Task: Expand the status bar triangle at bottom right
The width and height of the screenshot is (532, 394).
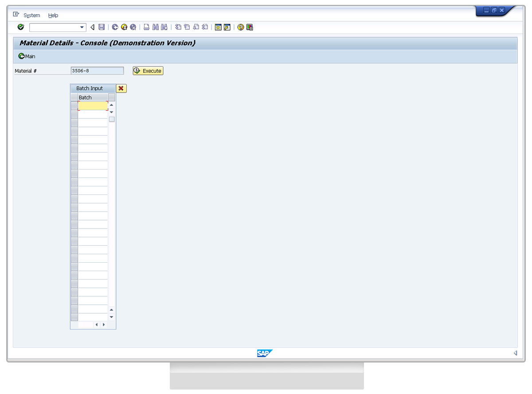Action: coord(515,353)
